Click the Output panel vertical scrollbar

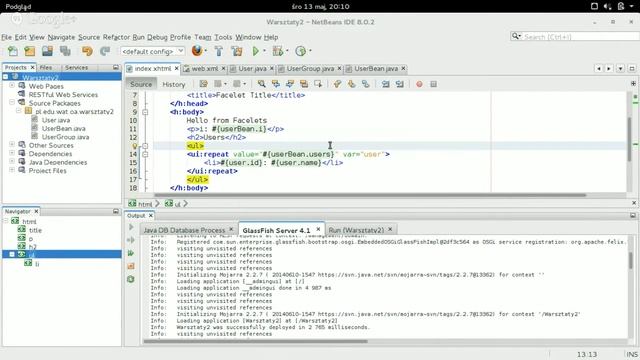631,260
